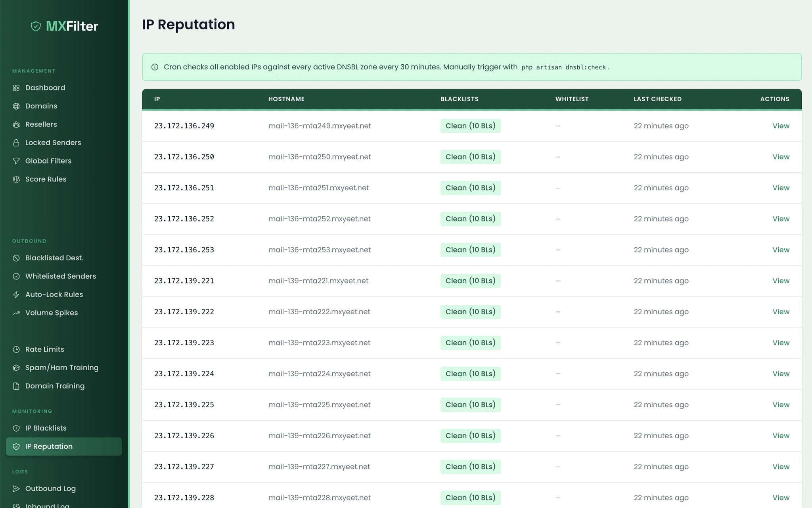Open View link for 23.172.139.227
Screen dimensions: 812x508
[781, 466]
